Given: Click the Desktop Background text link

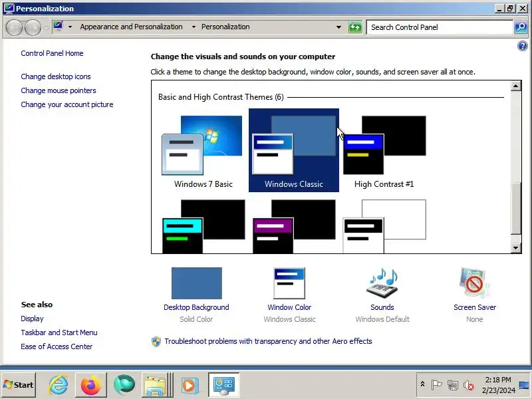Looking at the screenshot, I should pos(196,307).
